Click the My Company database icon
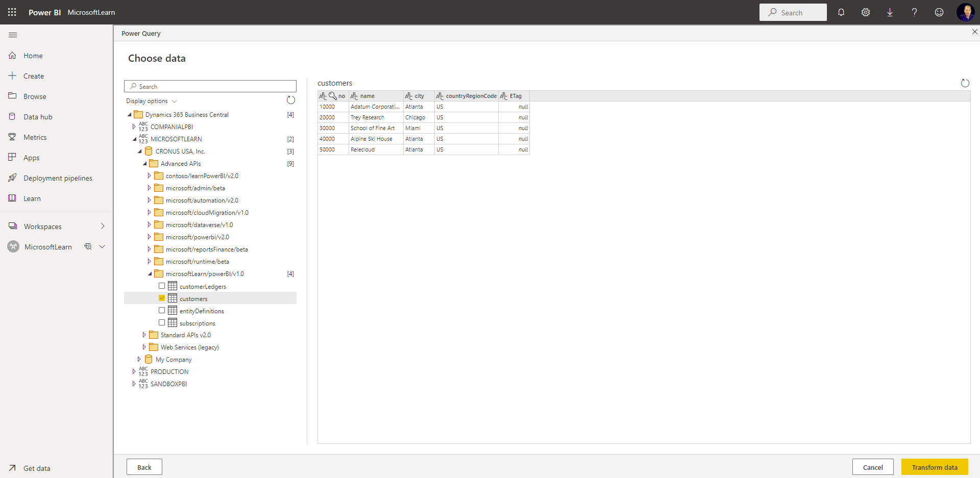The height and width of the screenshot is (478, 980). 149,359
